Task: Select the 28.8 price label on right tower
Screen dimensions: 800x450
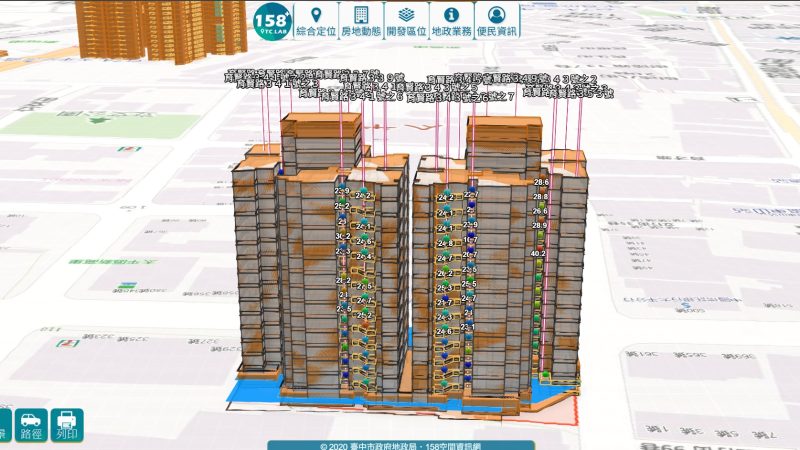Action: 541,197
